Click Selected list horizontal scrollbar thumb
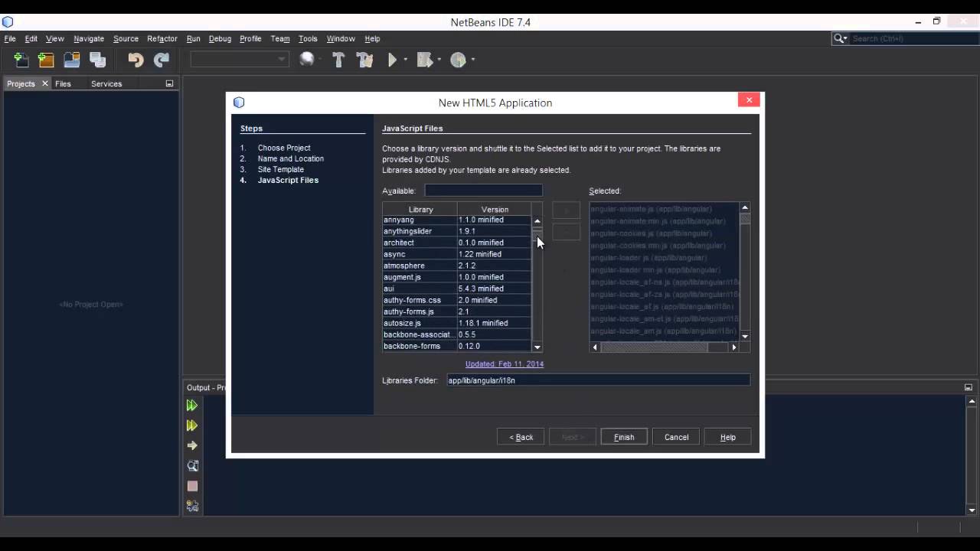This screenshot has width=980, height=551. (654, 347)
